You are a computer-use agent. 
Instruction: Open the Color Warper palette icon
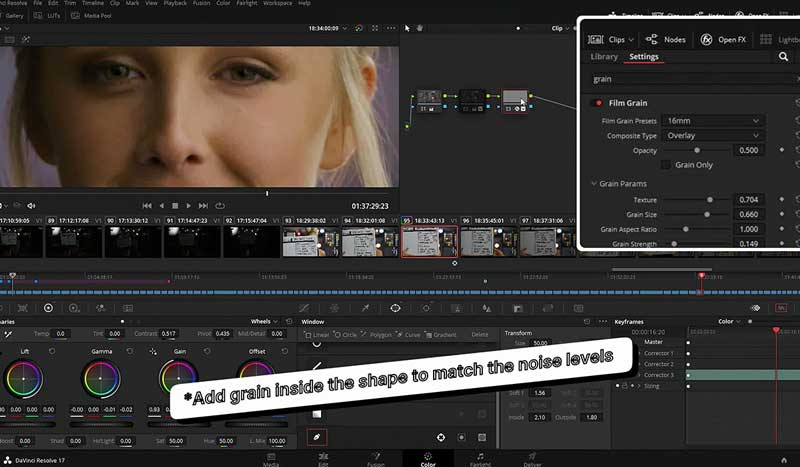coord(334,308)
